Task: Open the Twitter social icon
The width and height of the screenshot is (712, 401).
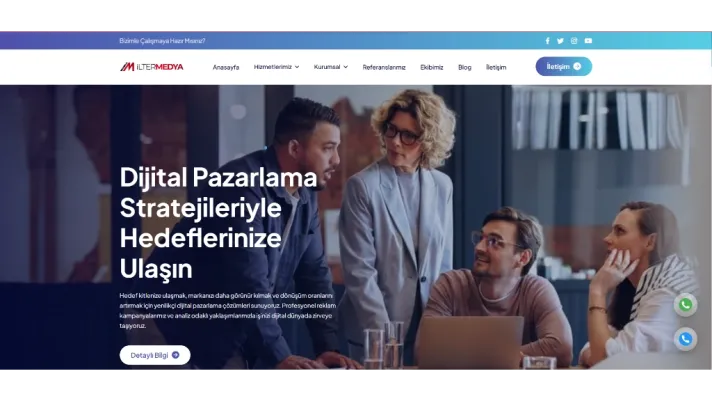Action: (x=560, y=41)
